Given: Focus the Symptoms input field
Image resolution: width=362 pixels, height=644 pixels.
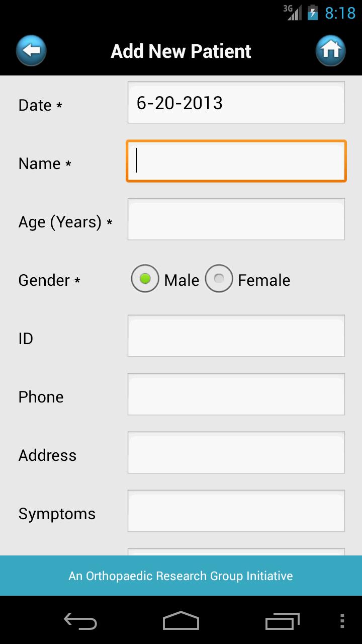Looking at the screenshot, I should (x=236, y=511).
